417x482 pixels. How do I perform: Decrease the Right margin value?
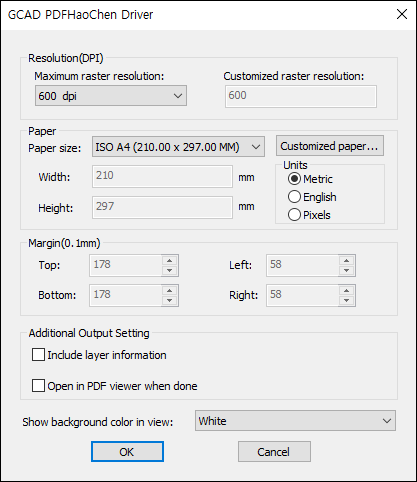pos(347,300)
